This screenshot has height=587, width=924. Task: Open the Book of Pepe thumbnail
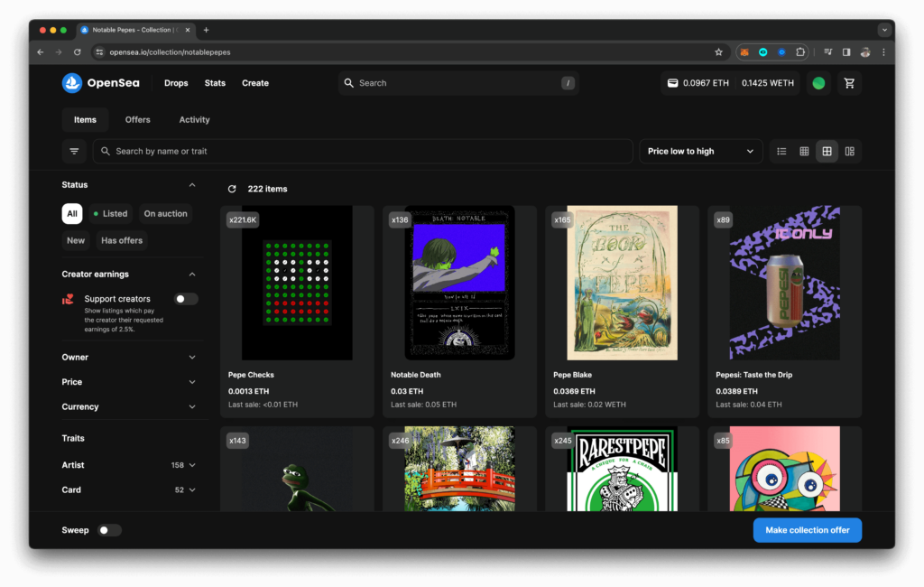(623, 284)
